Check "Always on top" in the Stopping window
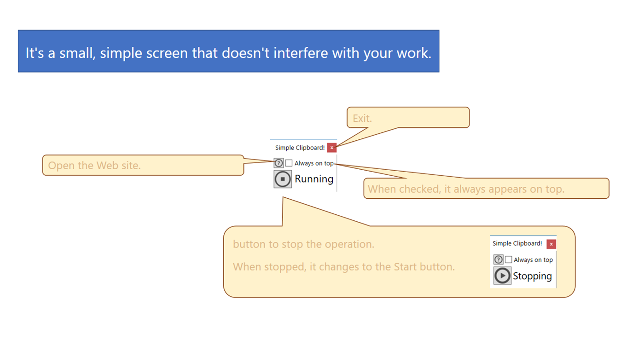This screenshot has width=644, height=362. click(508, 259)
